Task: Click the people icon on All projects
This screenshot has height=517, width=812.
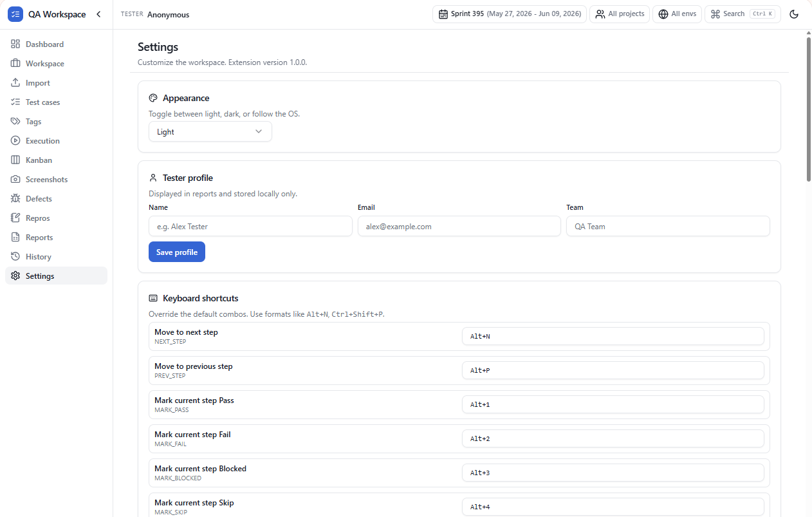Action: click(600, 14)
